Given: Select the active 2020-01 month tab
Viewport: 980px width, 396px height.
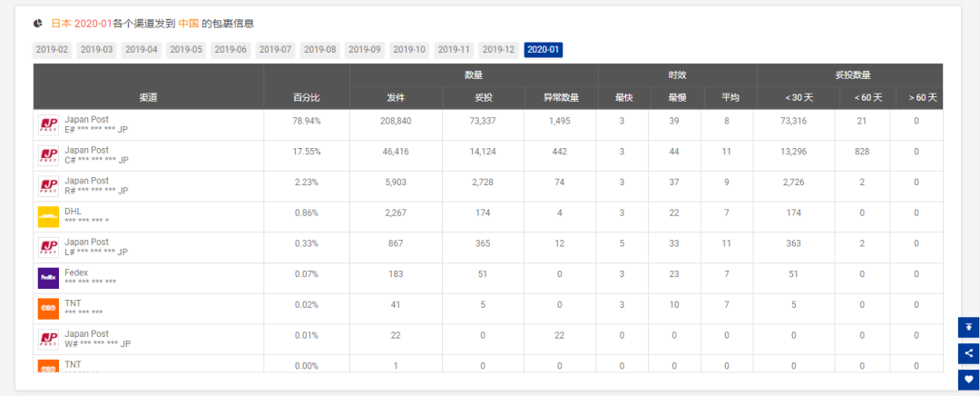Looking at the screenshot, I should 543,50.
